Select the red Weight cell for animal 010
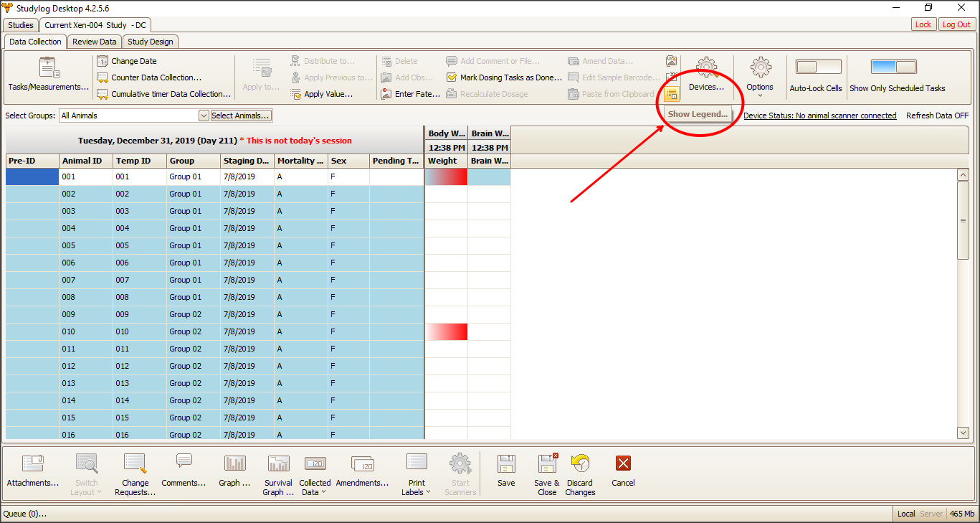 446,331
